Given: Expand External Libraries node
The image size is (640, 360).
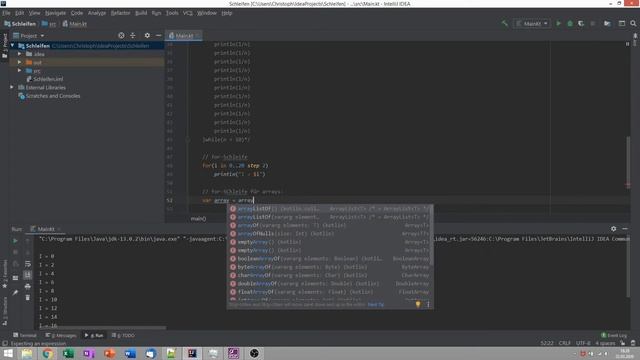Looking at the screenshot, I should click(12, 87).
